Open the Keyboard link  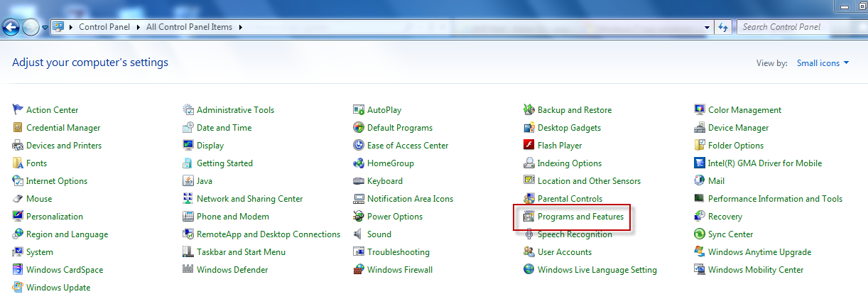(x=385, y=180)
